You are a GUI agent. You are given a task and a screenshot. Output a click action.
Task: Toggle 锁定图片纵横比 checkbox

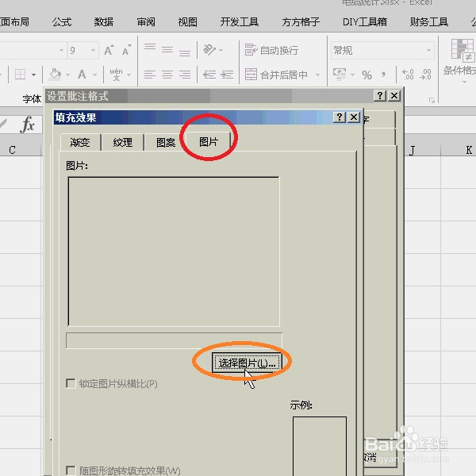coord(71,383)
